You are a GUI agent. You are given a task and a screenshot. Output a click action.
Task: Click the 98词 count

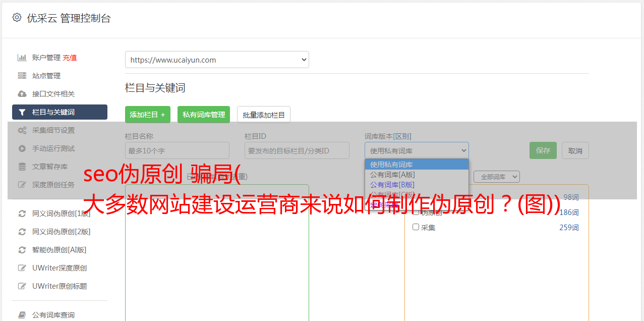[x=571, y=197]
